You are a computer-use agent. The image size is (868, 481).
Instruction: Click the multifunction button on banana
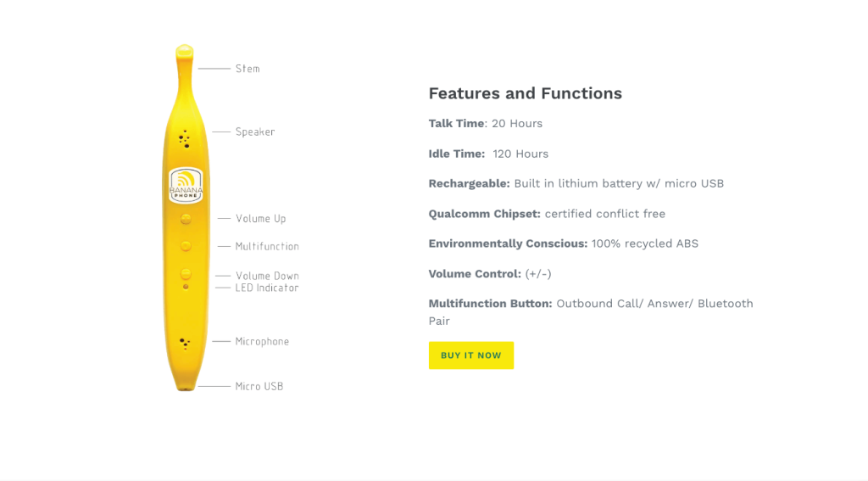click(186, 246)
